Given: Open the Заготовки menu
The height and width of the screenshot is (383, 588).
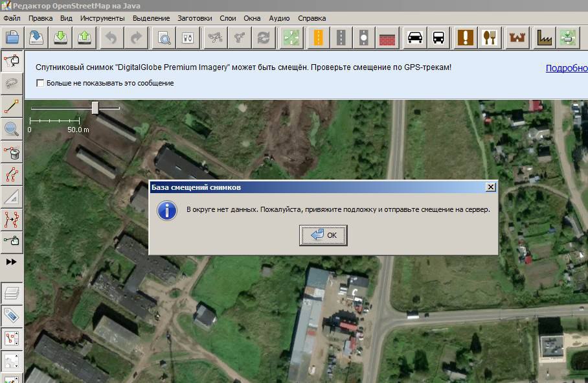Looking at the screenshot, I should pyautogui.click(x=195, y=18).
